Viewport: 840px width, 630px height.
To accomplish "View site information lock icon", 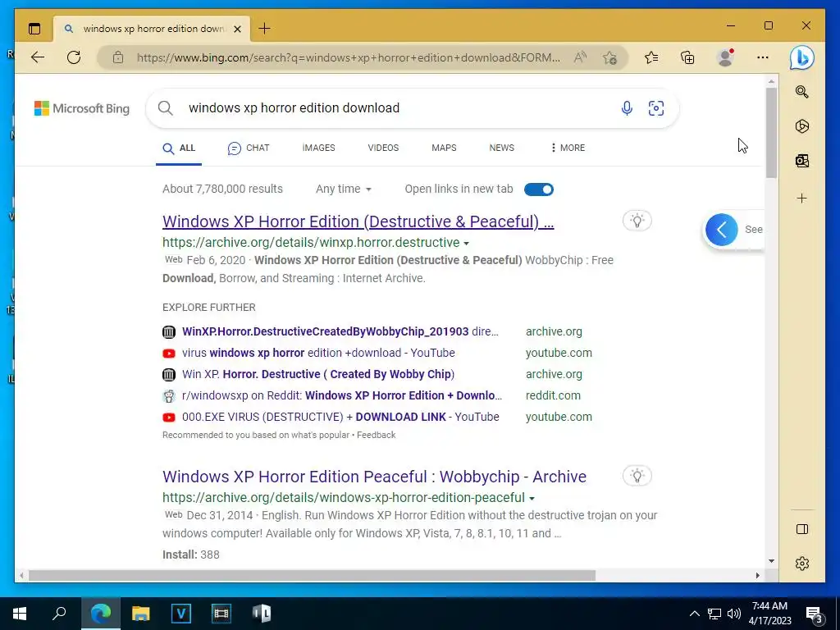I will [x=118, y=57].
